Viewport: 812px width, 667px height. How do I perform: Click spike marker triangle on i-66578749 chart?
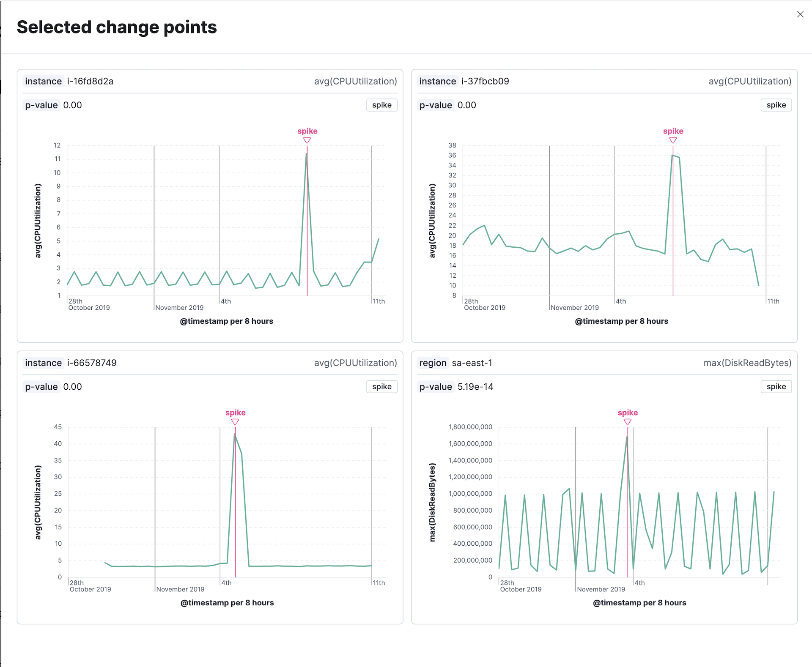pyautogui.click(x=235, y=422)
